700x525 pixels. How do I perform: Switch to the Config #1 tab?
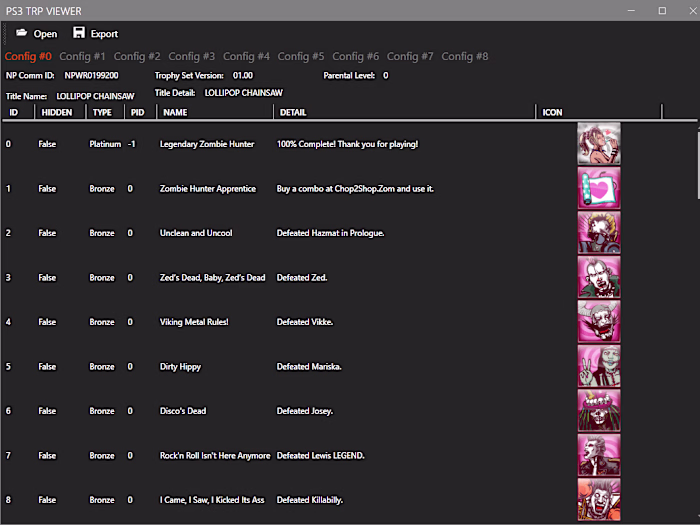tap(82, 57)
